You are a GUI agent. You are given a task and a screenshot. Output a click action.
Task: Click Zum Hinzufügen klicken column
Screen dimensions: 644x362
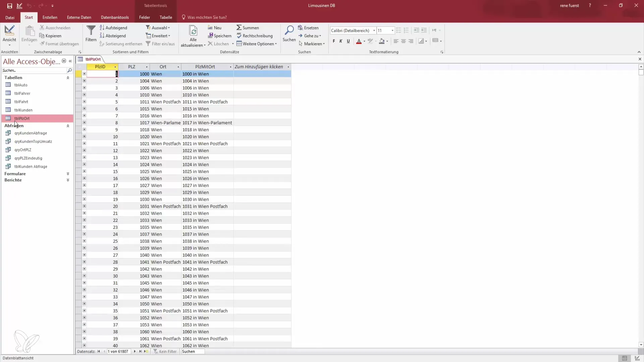[262, 67]
